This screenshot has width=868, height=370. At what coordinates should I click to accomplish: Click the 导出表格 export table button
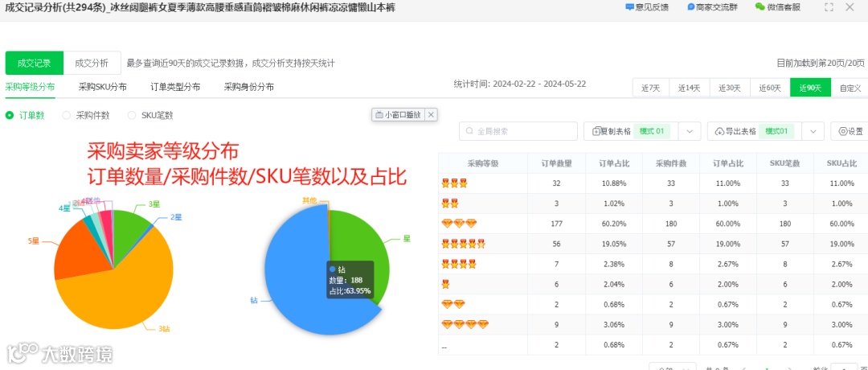click(755, 131)
